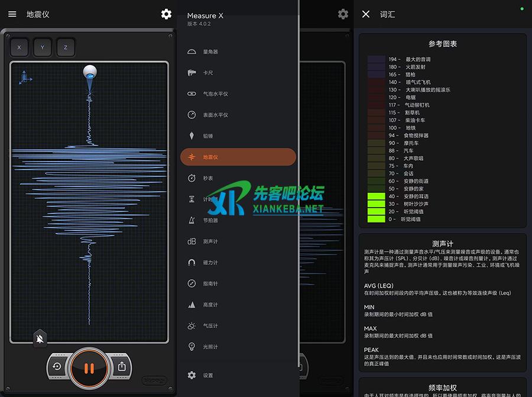Screen dimensions: 532x397
Task: Click the 3D axes orientation icon
Action: [x=25, y=78]
